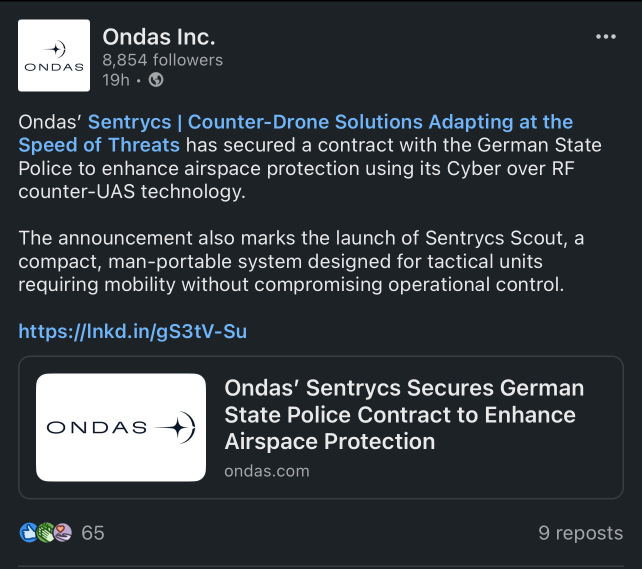
Task: View the 9 reposts list
Action: [x=581, y=533]
